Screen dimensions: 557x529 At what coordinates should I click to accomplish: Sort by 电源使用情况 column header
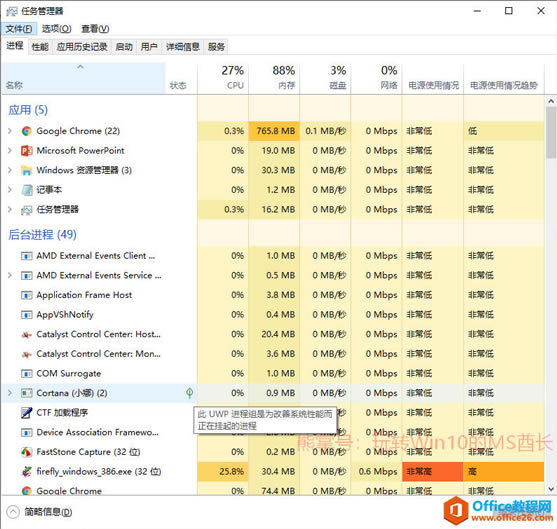point(433,79)
